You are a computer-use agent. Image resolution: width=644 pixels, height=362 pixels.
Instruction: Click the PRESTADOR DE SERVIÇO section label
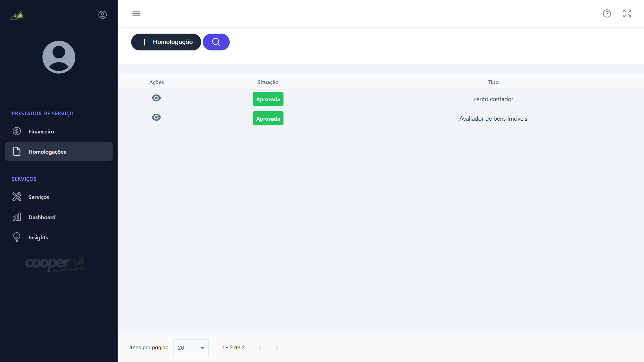tap(43, 114)
